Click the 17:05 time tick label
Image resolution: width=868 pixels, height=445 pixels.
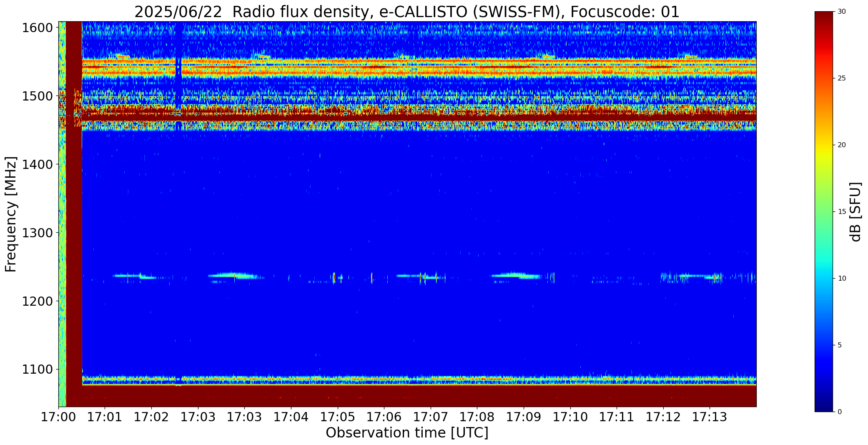click(338, 417)
